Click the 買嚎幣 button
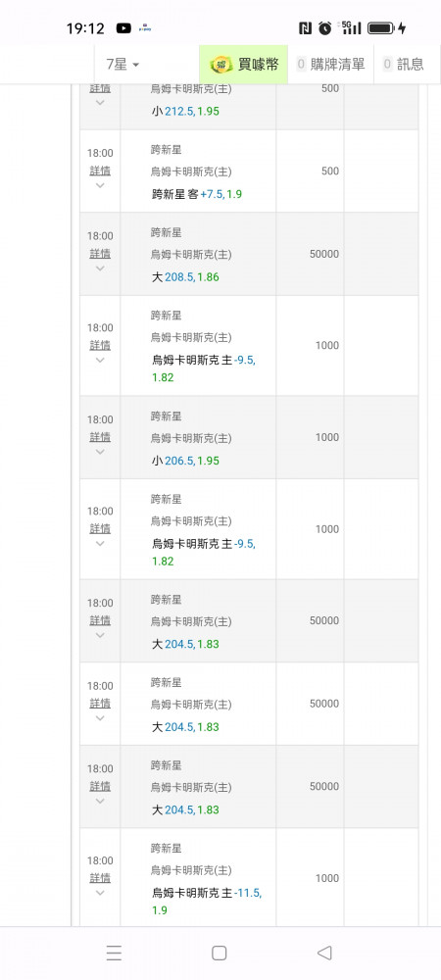 point(244,64)
